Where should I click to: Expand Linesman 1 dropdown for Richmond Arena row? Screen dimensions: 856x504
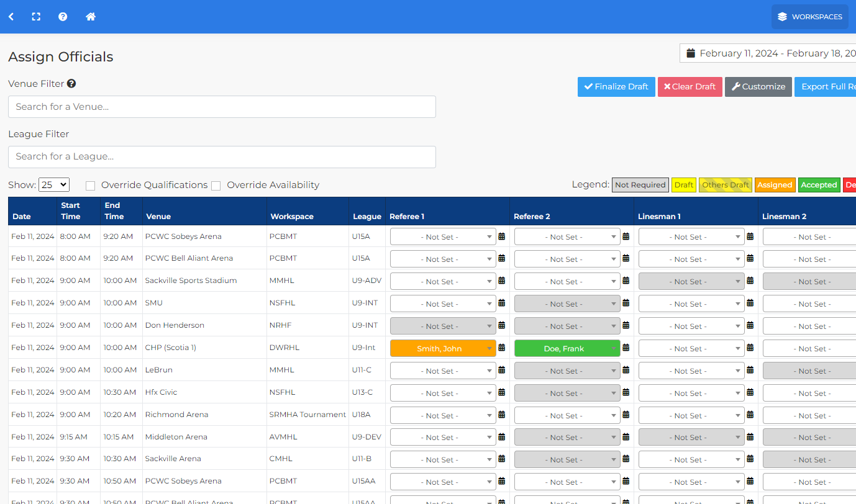691,415
